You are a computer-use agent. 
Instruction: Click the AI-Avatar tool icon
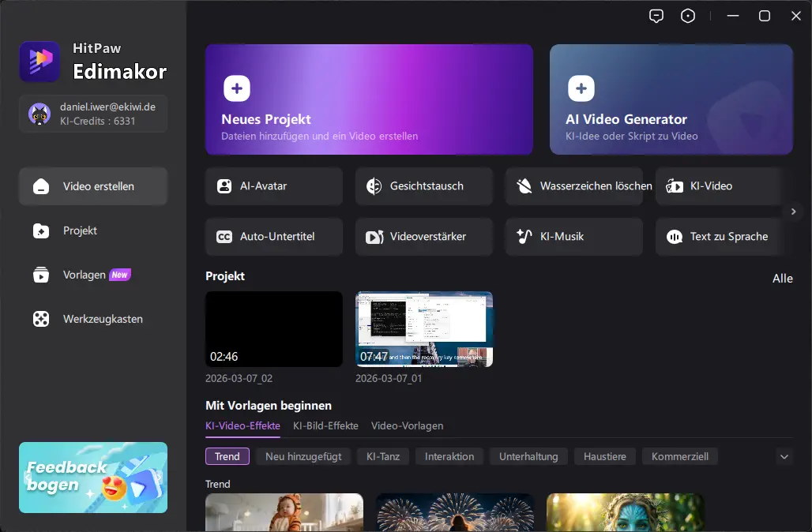(x=224, y=186)
